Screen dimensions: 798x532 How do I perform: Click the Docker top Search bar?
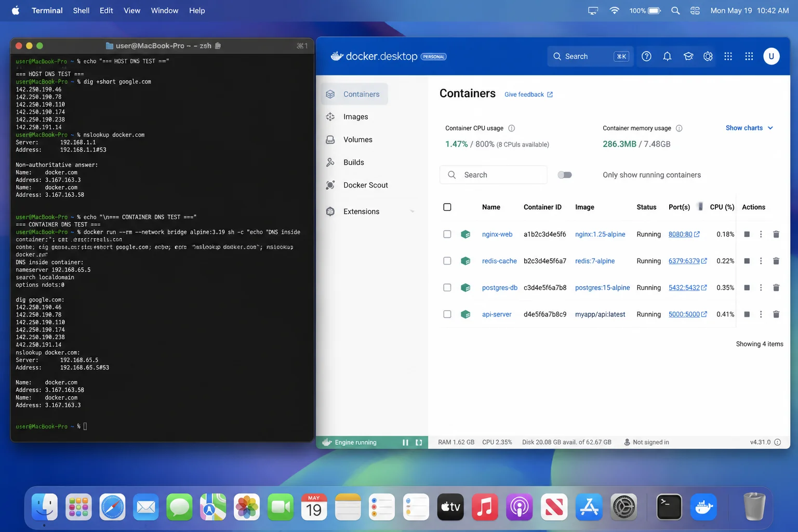590,56
